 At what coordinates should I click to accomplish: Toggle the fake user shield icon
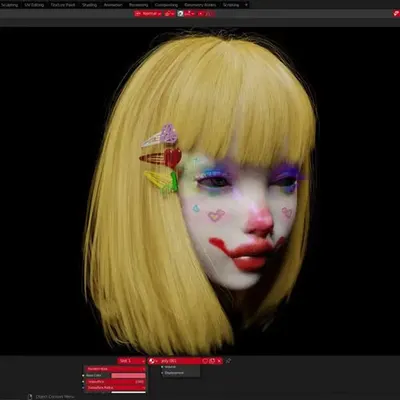205,361
